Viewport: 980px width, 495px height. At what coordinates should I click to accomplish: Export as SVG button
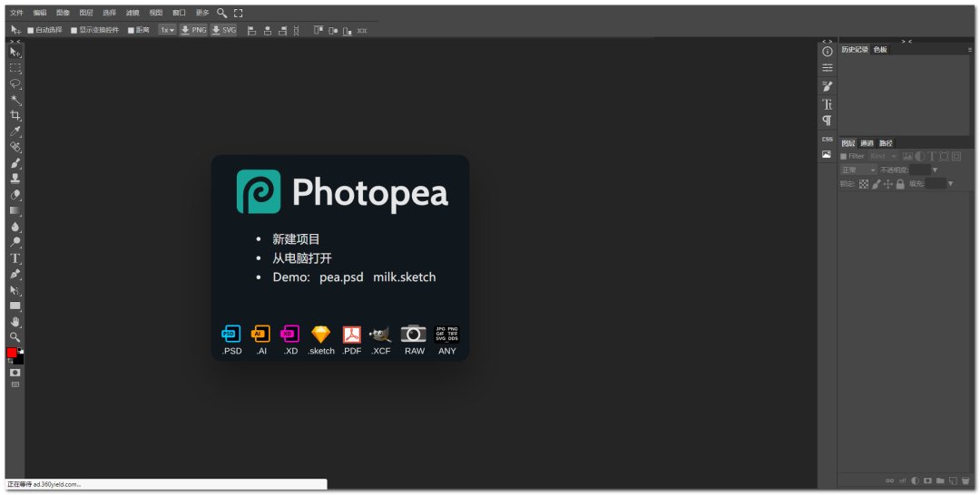pos(224,30)
